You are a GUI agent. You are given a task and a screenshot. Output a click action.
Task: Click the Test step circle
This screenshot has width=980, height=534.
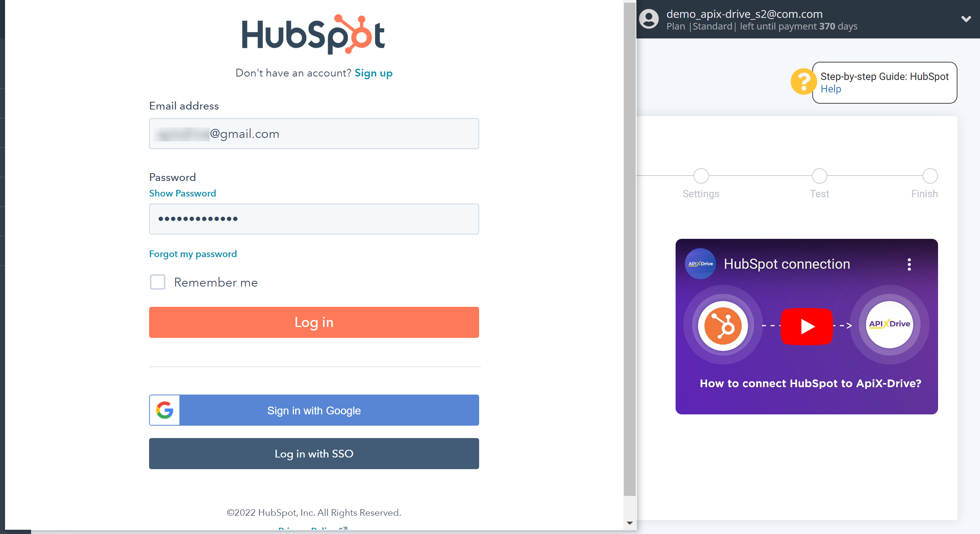820,176
